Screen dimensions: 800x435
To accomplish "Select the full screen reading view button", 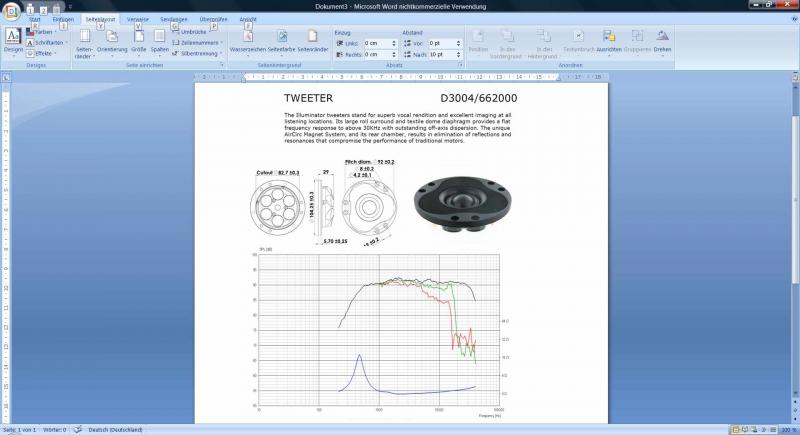I will tap(745, 430).
